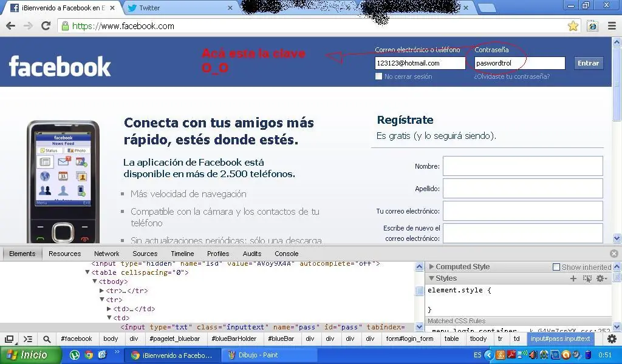Switch to the Twitter browser tab
Image resolution: width=622 pixels, height=364 pixels.
(179, 8)
